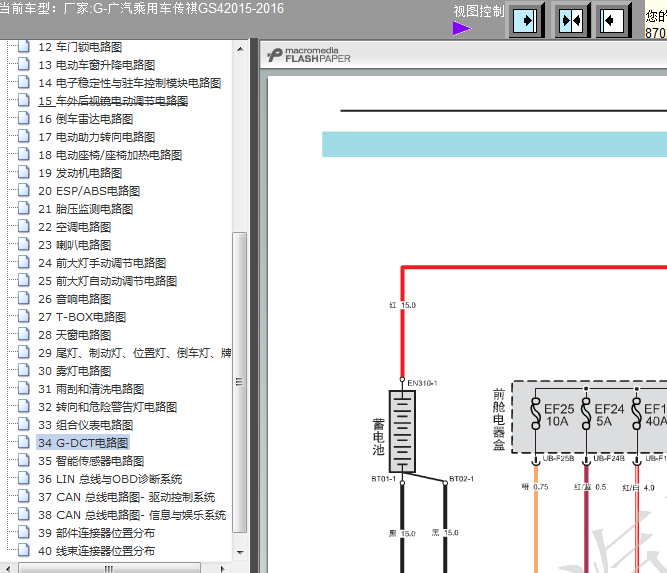Click document icon beside 19 发动机电路图
The height and width of the screenshot is (573, 667).
[x=24, y=172]
